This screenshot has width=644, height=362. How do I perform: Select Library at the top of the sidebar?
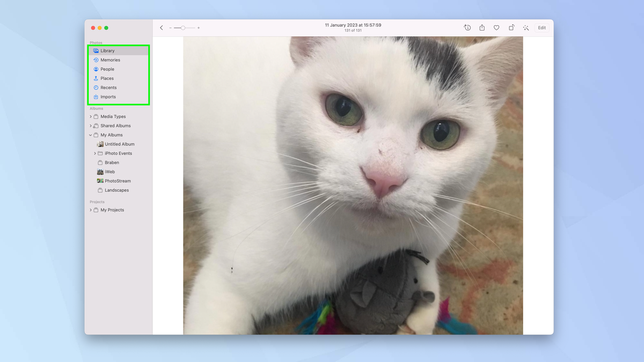coord(108,50)
